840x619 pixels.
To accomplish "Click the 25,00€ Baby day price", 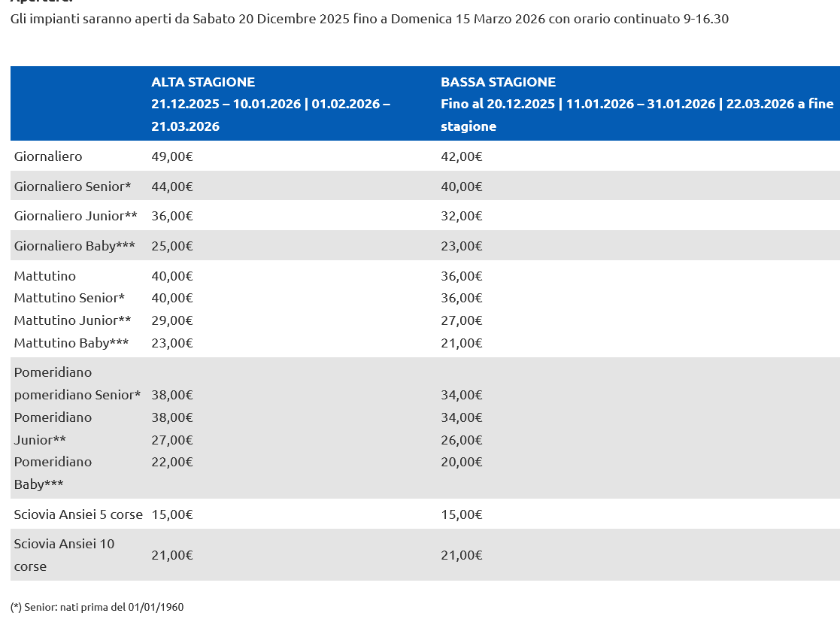I will click(172, 246).
